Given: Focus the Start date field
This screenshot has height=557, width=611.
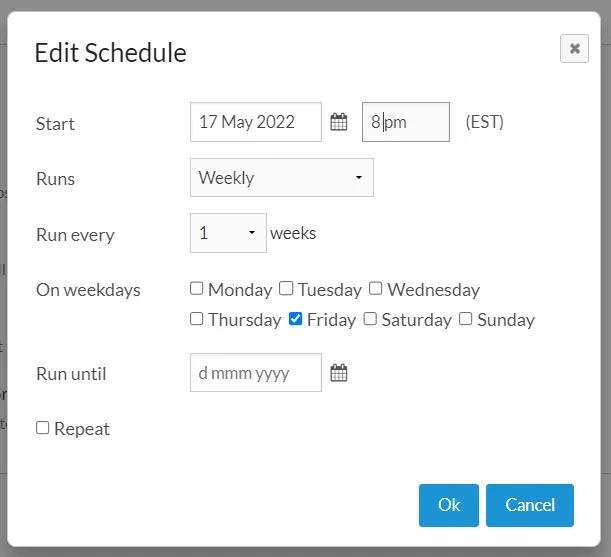Looking at the screenshot, I should 256,122.
